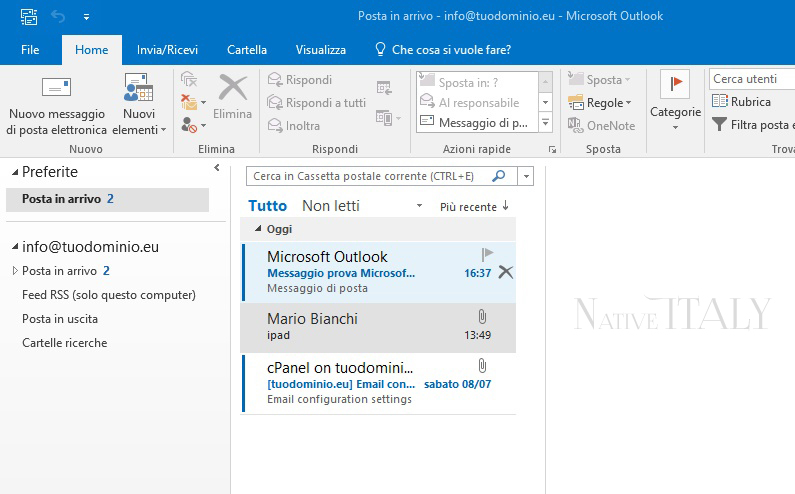
Task: Open the File tab
Action: pos(30,50)
